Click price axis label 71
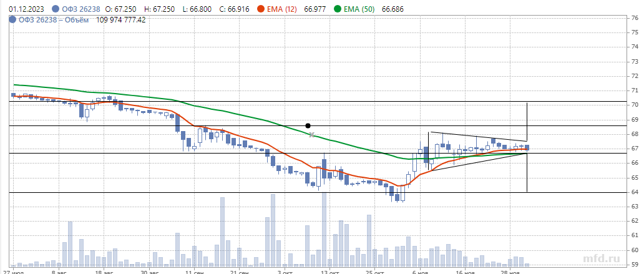This screenshot has height=274, width=644. click(635, 91)
